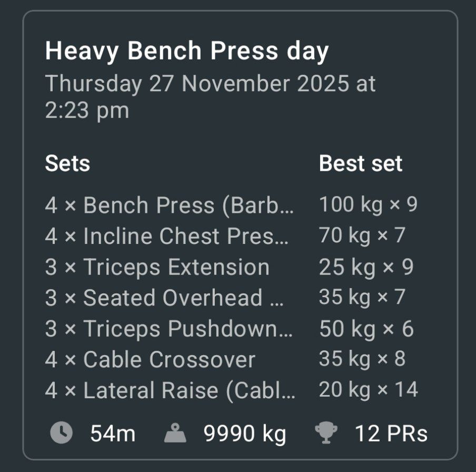Tap the 9990 kg total volume
476x472 pixels.
click(x=245, y=434)
